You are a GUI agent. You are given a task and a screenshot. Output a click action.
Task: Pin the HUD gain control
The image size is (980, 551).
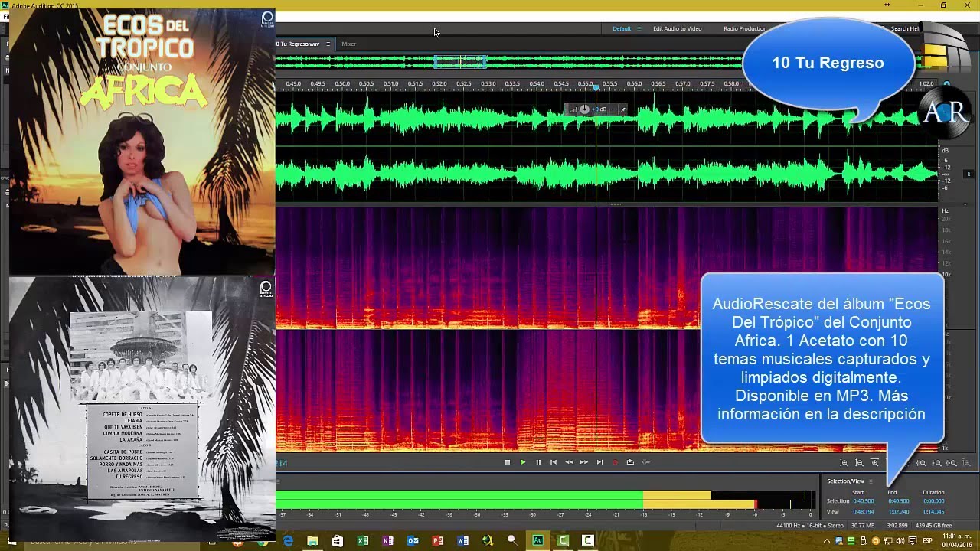coord(622,109)
